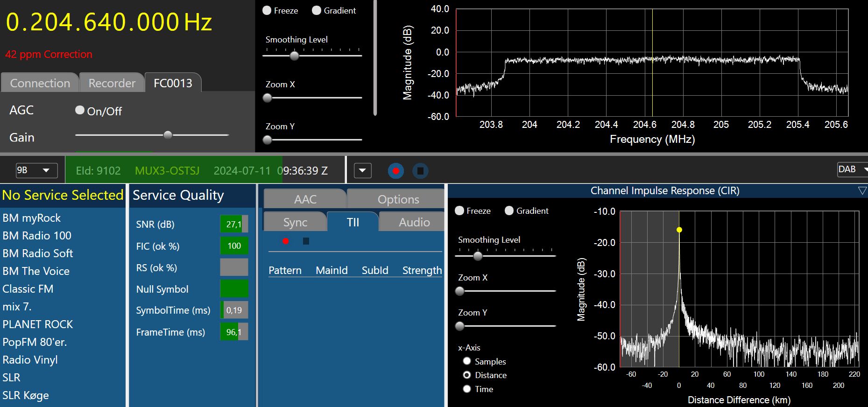
Task: Click the Gain slider handle
Action: coord(168,135)
